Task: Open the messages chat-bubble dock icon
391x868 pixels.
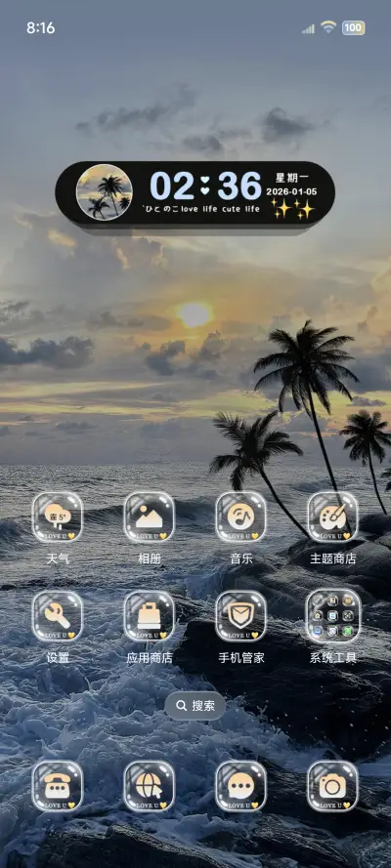Action: 240,786
